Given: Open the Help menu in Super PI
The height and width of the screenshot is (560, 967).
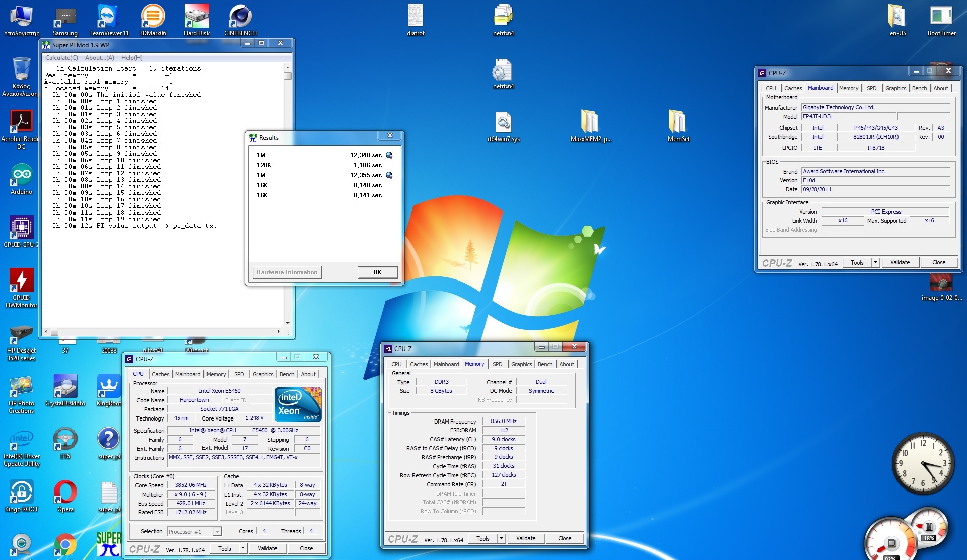Looking at the screenshot, I should [x=131, y=58].
